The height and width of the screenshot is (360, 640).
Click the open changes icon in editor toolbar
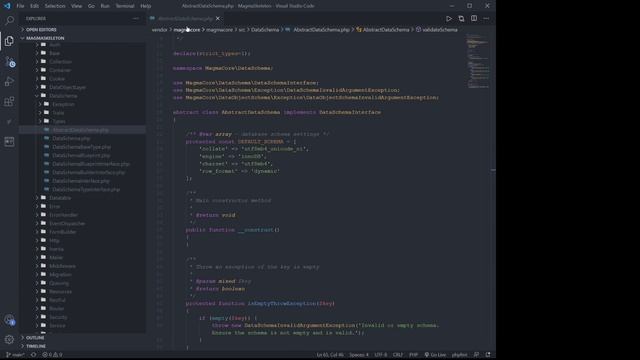[x=461, y=18]
